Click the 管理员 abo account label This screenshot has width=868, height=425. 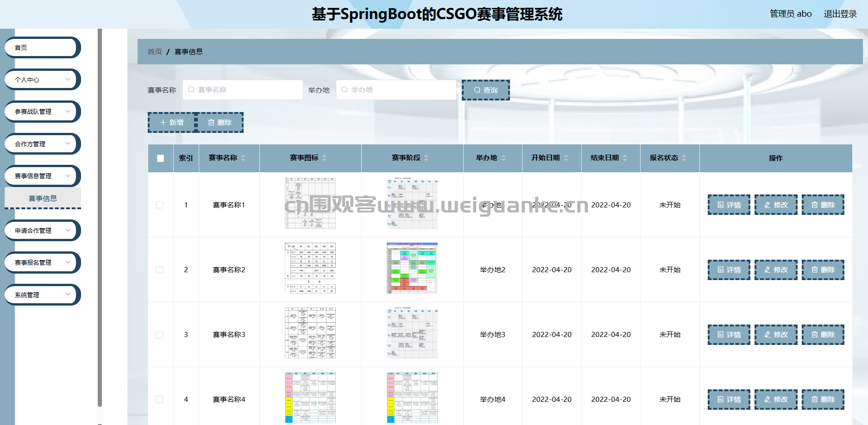[791, 14]
